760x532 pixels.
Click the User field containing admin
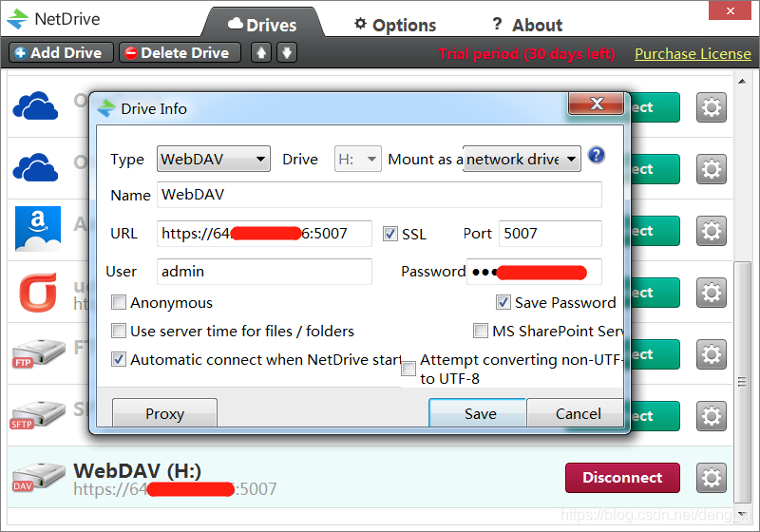[264, 272]
